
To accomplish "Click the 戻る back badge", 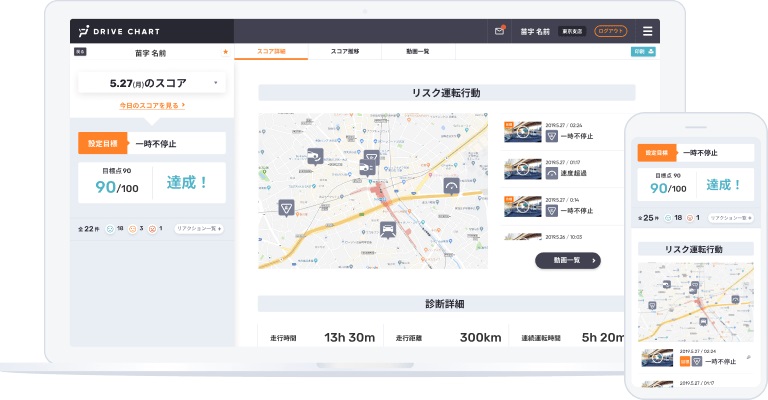I will coord(80,51).
